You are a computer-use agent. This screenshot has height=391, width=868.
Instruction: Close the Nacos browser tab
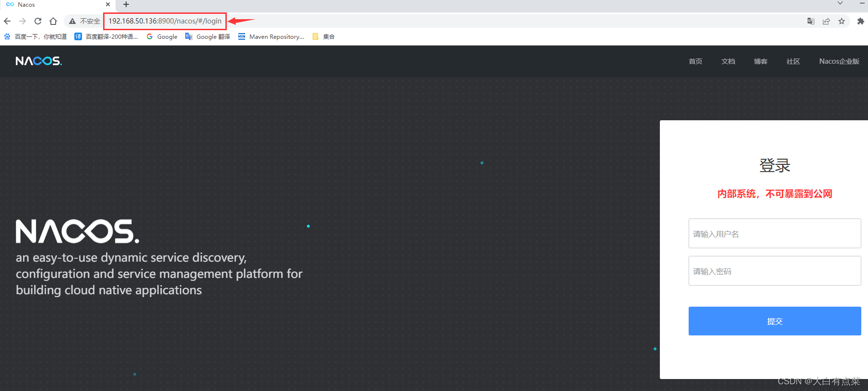[108, 5]
